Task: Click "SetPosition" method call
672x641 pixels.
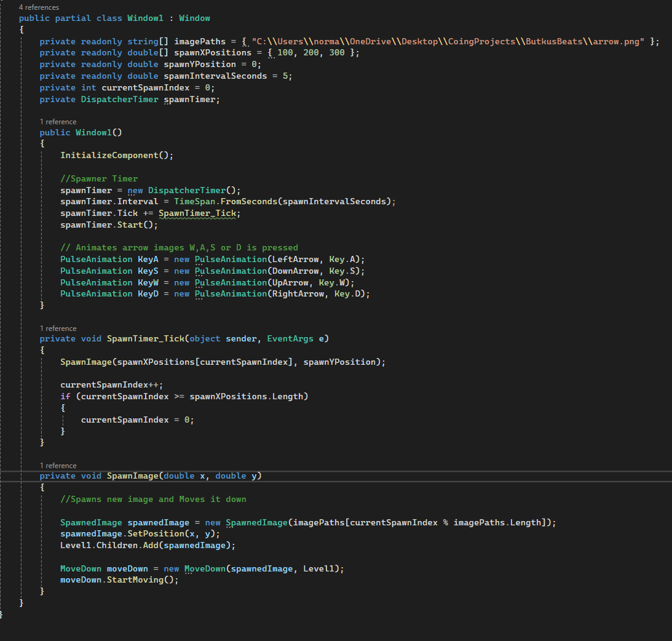Action: (156, 534)
